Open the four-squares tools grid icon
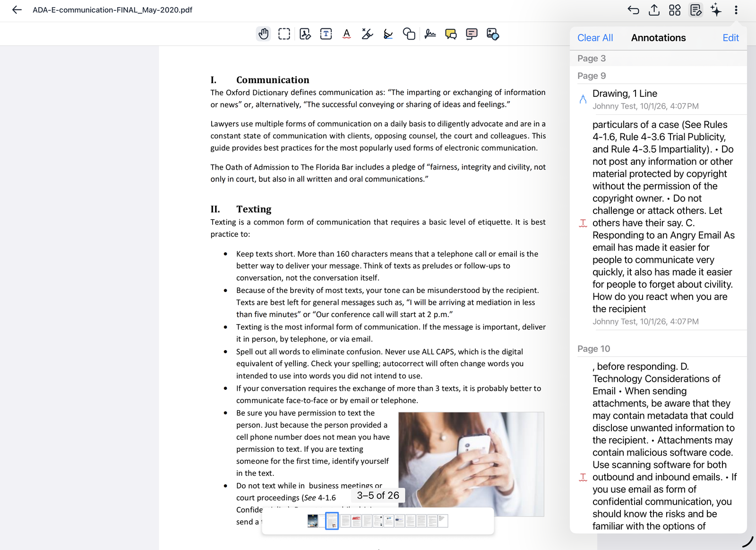The image size is (756, 550). [x=675, y=10]
